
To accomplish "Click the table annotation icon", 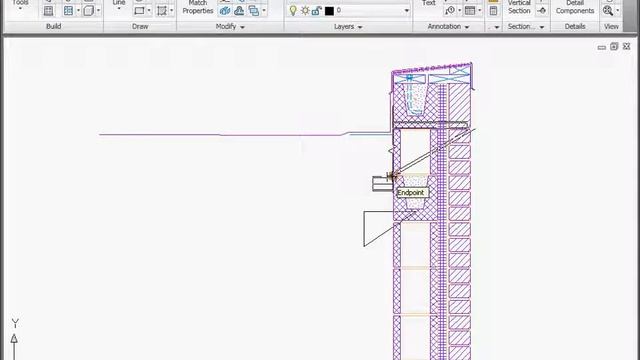I will point(470,11).
